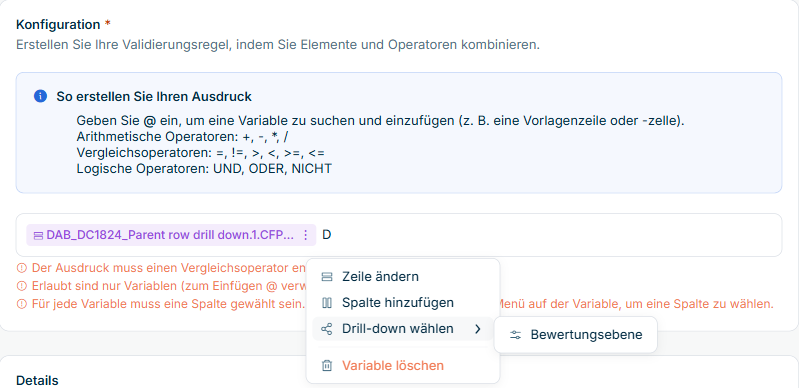The height and width of the screenshot is (388, 799).
Task: Expand the chevron arrow on Drill-down wählen
Action: (477, 329)
